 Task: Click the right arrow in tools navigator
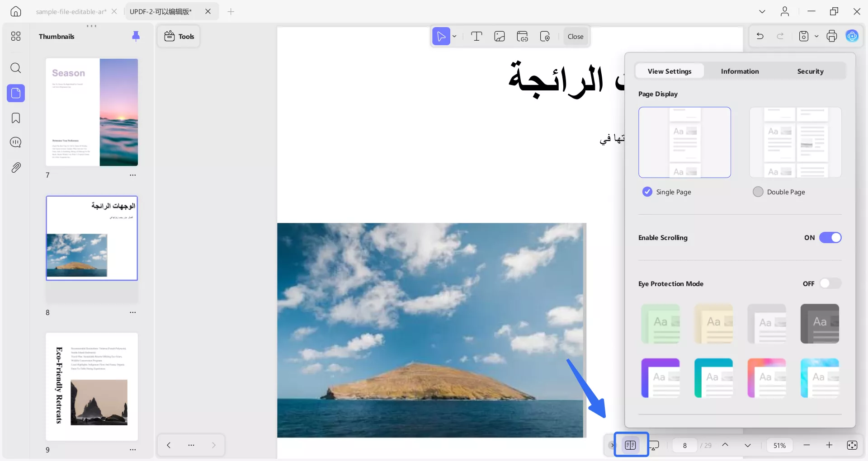[x=214, y=445]
